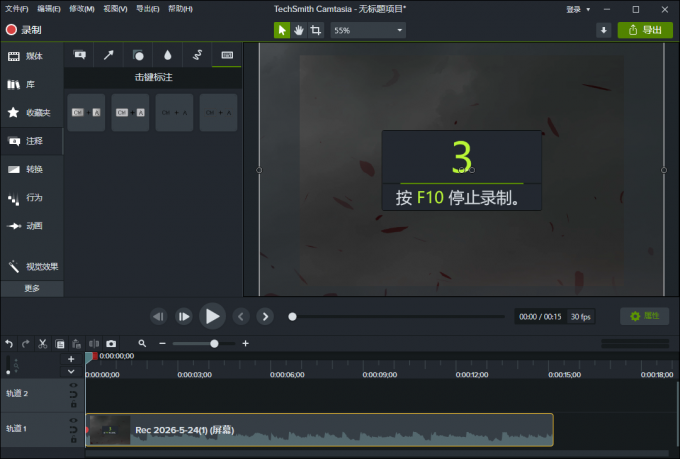Zoom out the timeline with minus
The image size is (680, 459).
pos(162,344)
